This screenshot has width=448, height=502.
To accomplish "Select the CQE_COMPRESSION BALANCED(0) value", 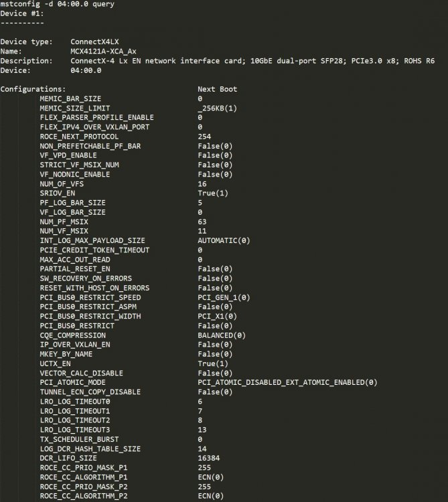I will [222, 335].
